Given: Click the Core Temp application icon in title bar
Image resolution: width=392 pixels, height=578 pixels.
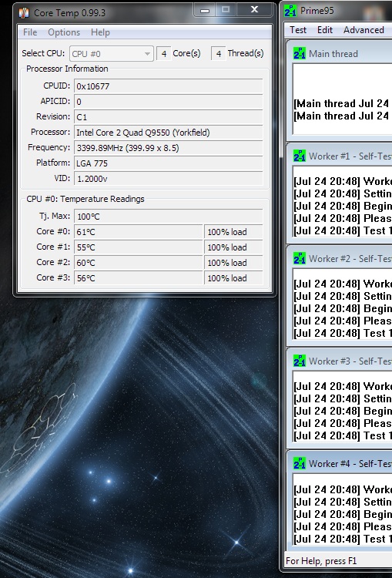Looking at the screenshot, I should point(24,12).
